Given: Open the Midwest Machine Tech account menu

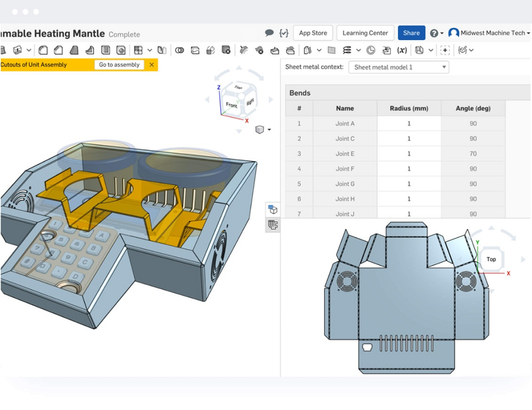Looking at the screenshot, I should pyautogui.click(x=489, y=33).
